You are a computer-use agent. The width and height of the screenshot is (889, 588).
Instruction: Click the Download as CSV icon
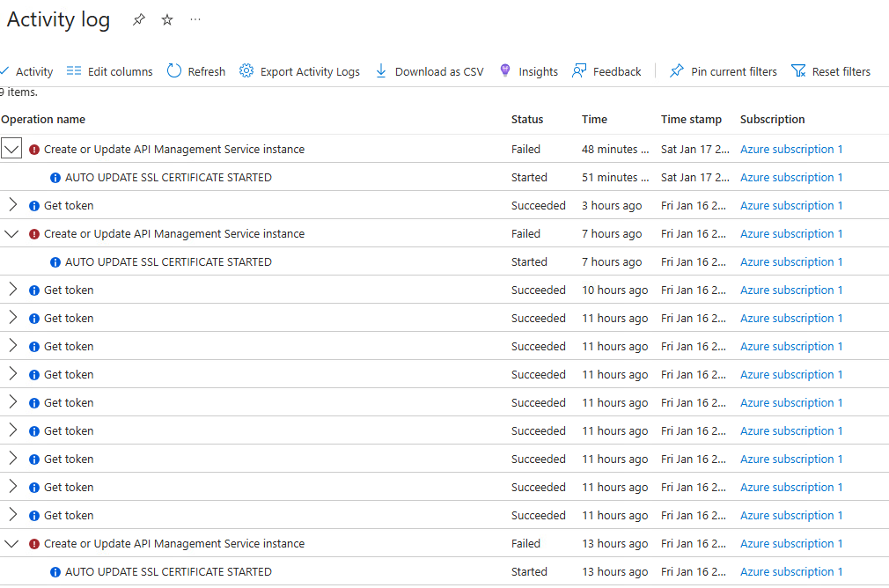click(380, 71)
